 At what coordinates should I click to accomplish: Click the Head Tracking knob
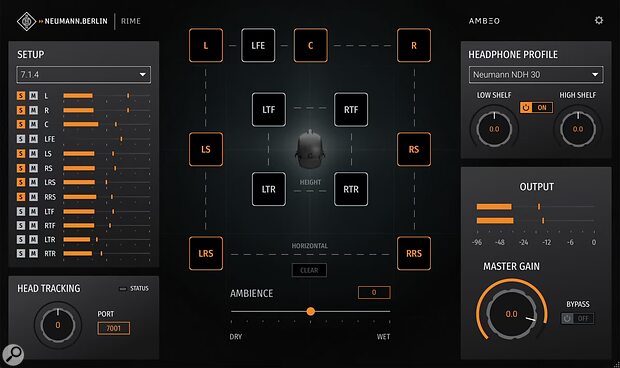pos(58,325)
